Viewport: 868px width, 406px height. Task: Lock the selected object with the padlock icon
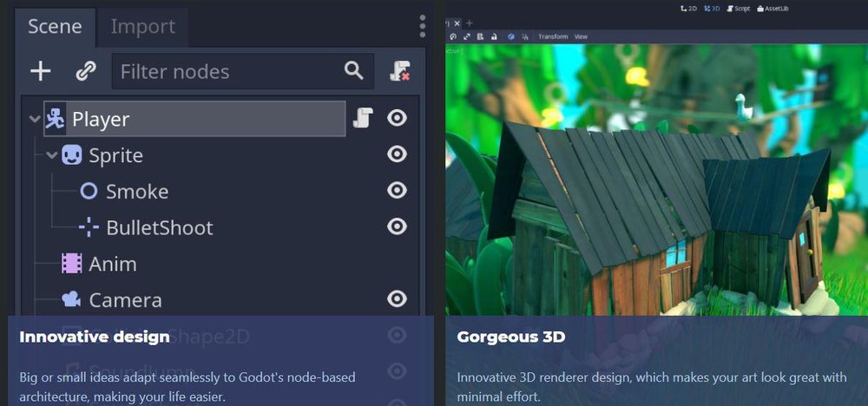494,36
